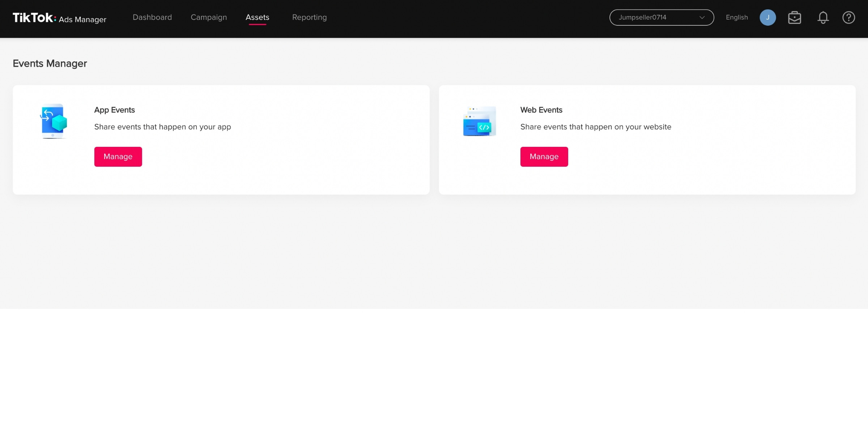Switch to the Reporting tab
868x434 pixels.
coord(309,17)
